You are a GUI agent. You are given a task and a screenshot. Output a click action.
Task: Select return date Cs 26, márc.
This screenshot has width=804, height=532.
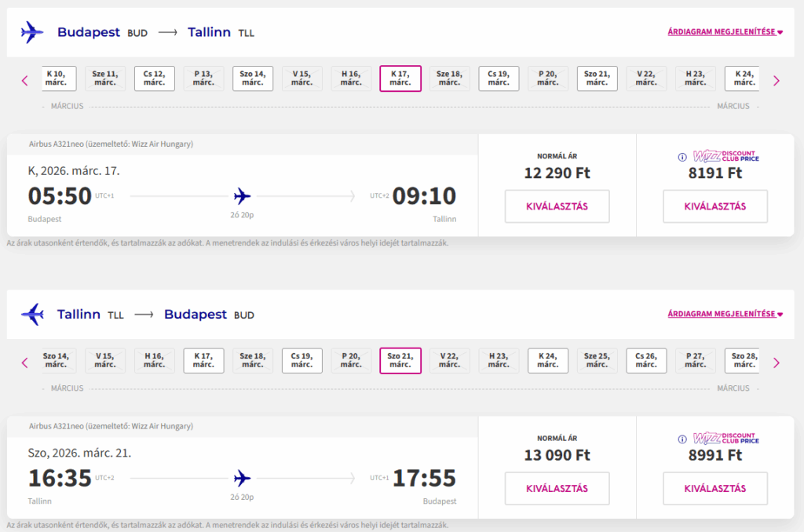pyautogui.click(x=646, y=361)
